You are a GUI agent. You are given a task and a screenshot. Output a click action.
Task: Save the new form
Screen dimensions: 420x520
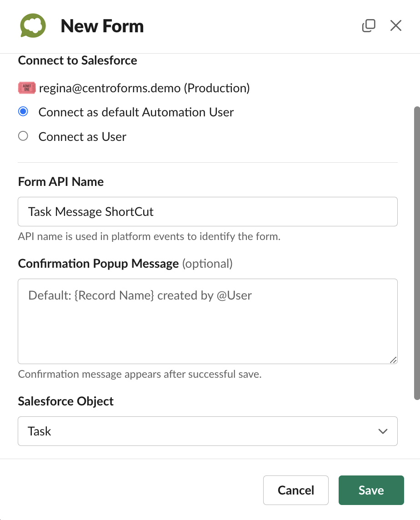click(x=371, y=490)
